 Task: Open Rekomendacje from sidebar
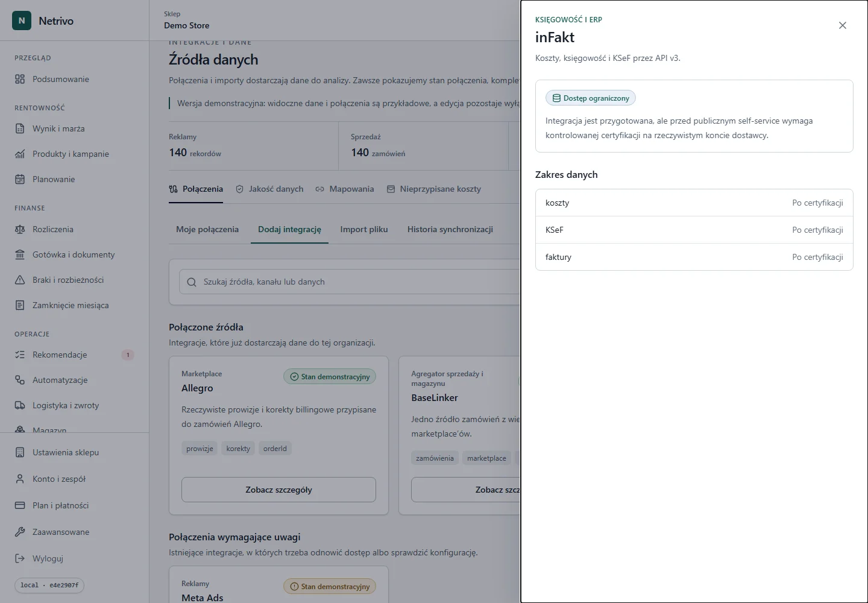(x=74, y=355)
